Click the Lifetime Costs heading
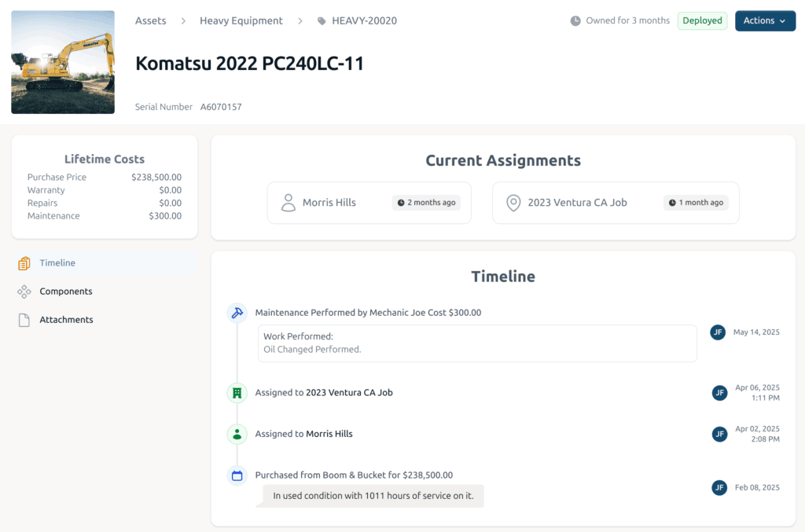Viewport: 805px width, 532px height. click(105, 159)
